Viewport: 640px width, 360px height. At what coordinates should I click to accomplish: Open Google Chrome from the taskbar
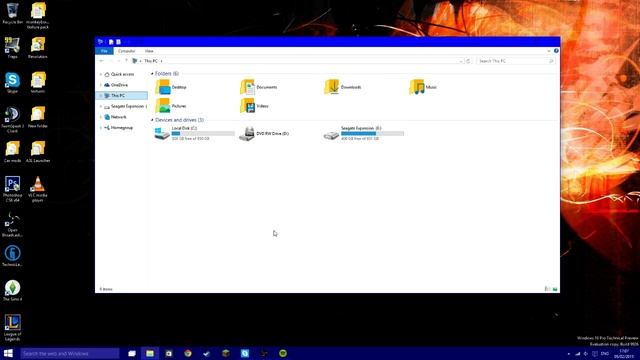pyautogui.click(x=188, y=353)
